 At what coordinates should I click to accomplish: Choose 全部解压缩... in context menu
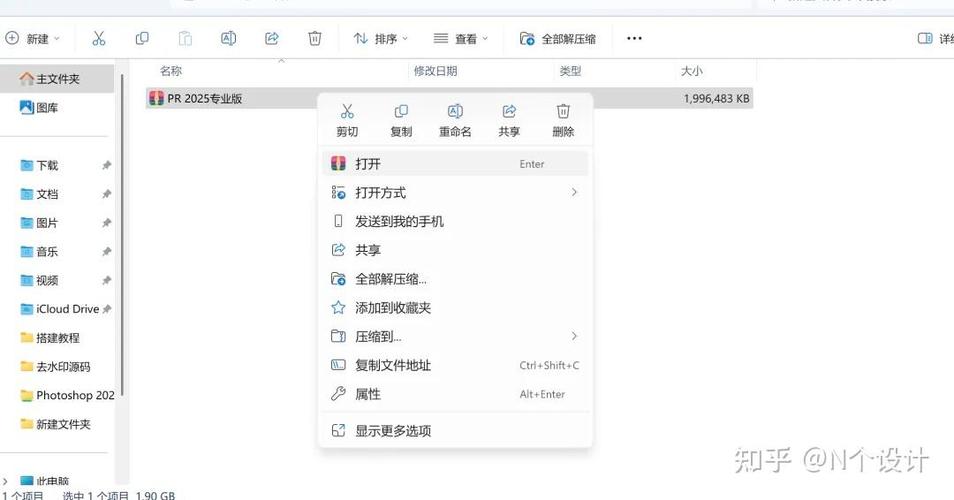(x=455, y=279)
